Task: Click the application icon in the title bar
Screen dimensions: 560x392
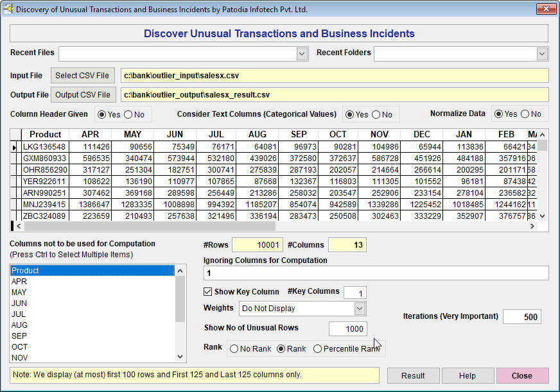Action: 8,9
